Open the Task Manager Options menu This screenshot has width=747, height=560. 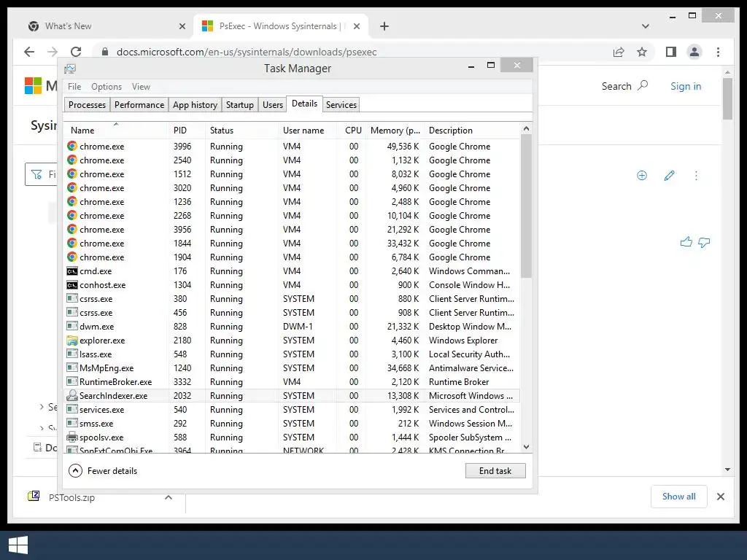(107, 87)
